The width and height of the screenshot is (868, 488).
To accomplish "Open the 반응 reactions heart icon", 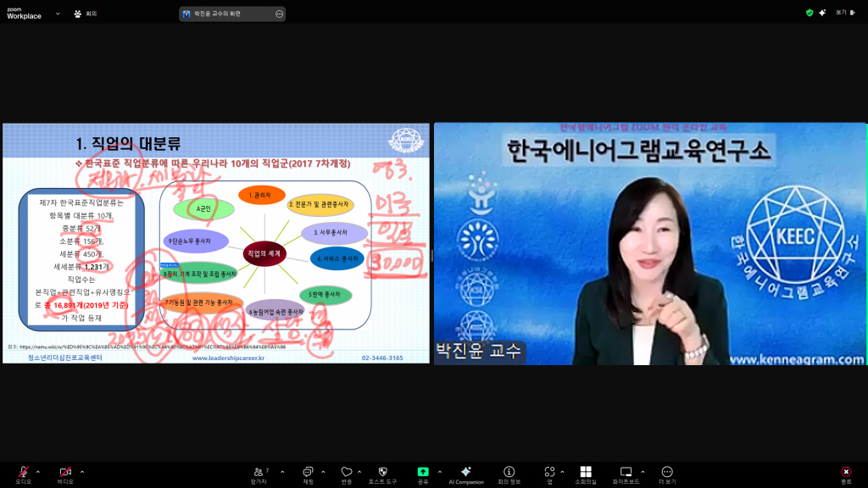I will [x=347, y=474].
